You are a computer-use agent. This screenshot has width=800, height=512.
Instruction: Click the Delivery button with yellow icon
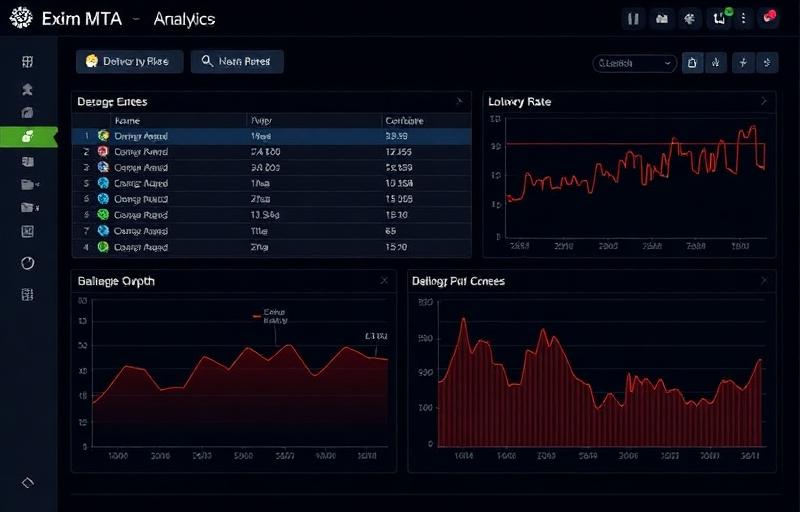tap(128, 62)
